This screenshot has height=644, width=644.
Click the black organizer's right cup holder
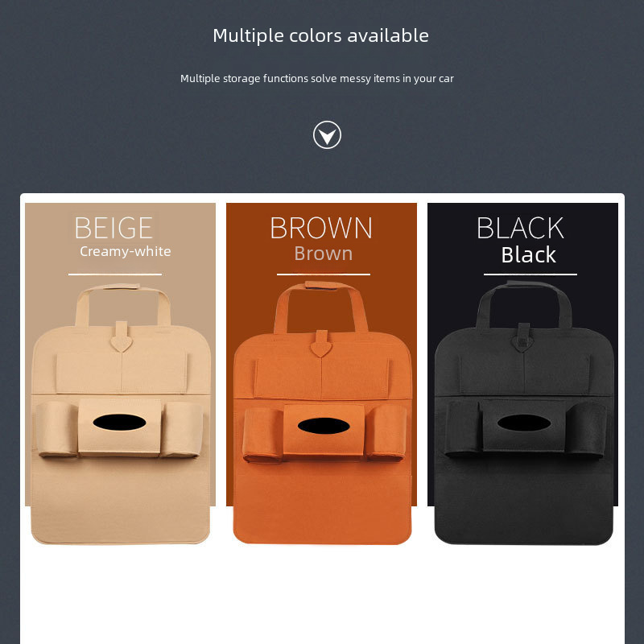tap(585, 430)
